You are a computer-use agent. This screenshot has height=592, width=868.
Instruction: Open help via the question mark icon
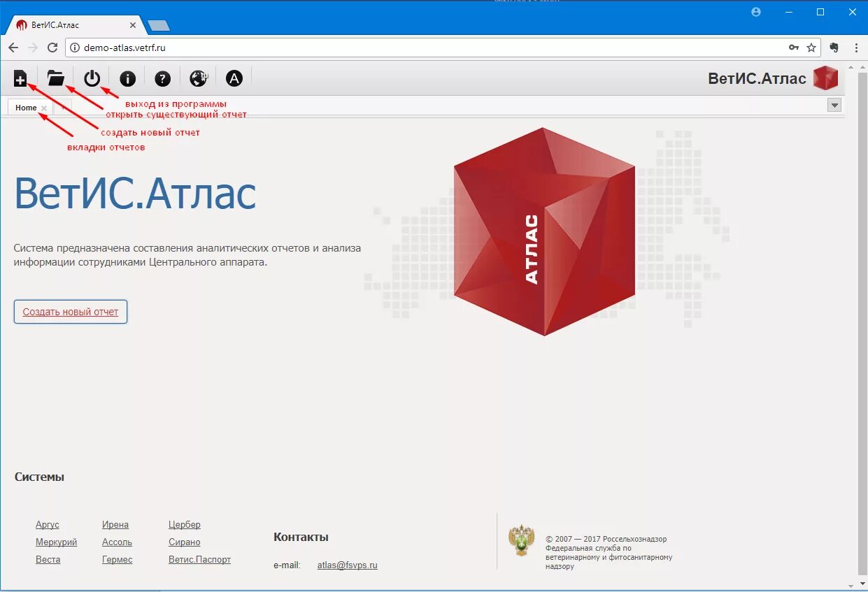click(x=163, y=78)
